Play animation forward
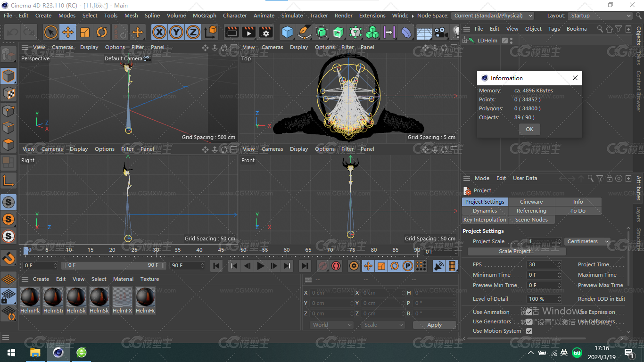 (260, 266)
